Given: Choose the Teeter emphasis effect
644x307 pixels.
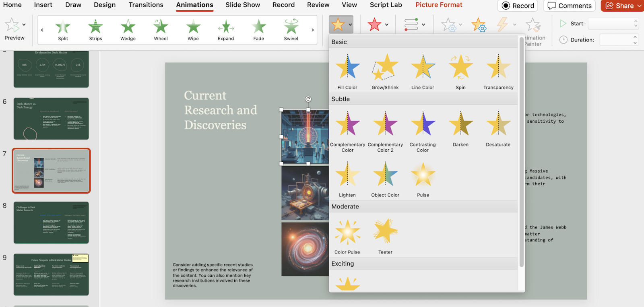Looking at the screenshot, I should click(385, 236).
